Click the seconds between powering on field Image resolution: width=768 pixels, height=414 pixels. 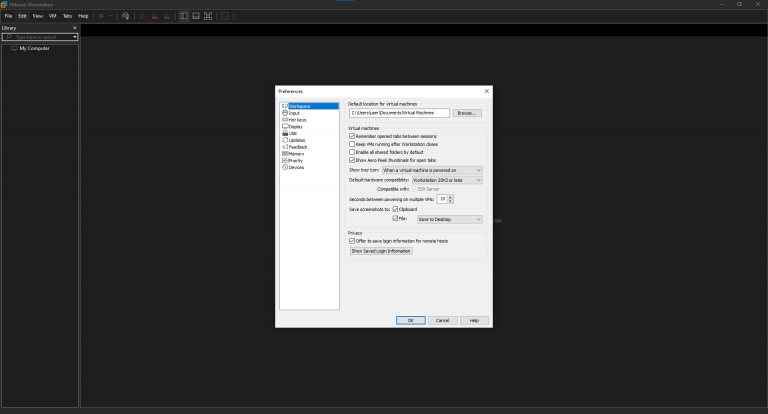pos(442,199)
